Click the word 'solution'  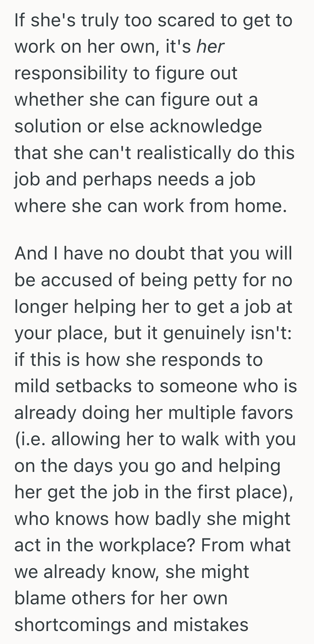tap(48, 126)
